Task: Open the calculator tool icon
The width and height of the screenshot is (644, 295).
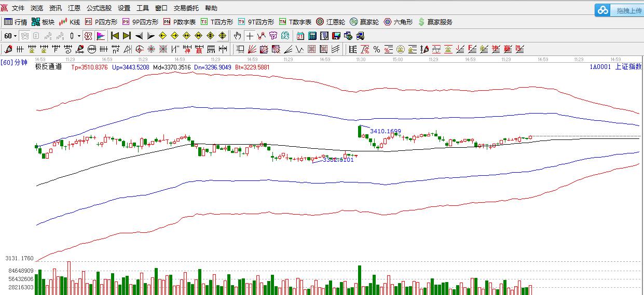Action: (312, 36)
